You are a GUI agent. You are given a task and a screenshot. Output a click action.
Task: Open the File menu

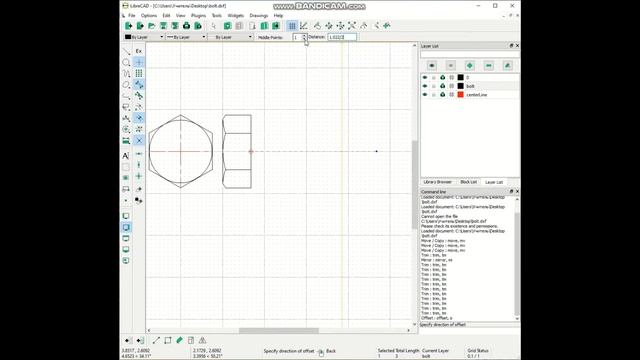131,16
